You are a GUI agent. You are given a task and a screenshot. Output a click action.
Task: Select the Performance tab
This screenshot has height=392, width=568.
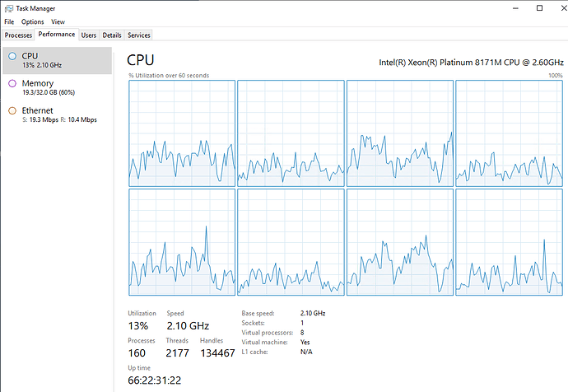pyautogui.click(x=57, y=35)
